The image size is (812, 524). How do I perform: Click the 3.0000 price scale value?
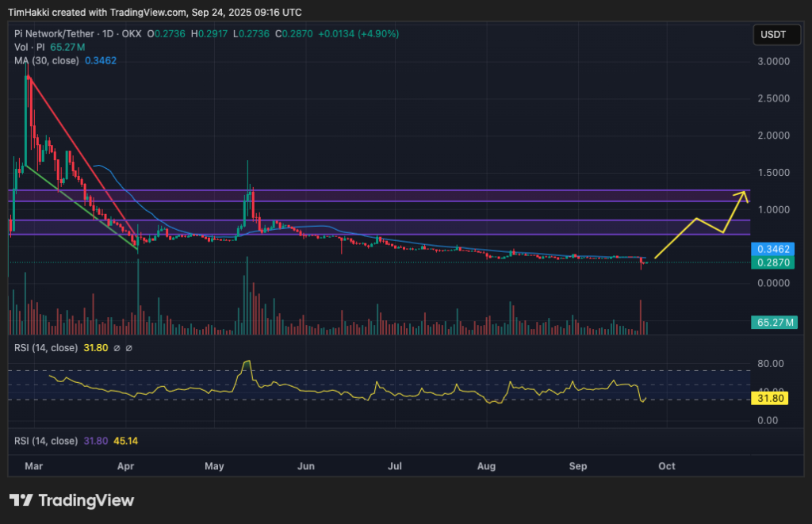coord(775,61)
